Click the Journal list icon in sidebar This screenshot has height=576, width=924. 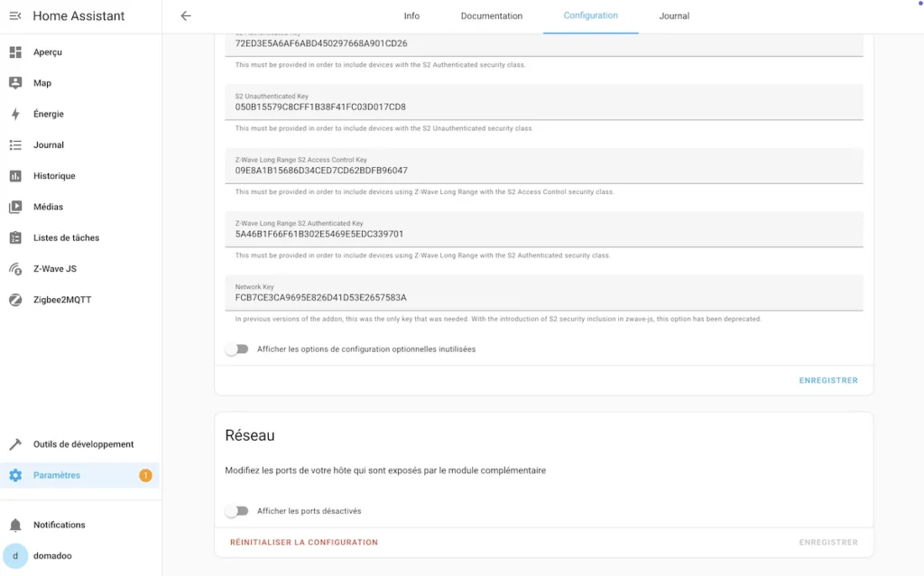15,144
